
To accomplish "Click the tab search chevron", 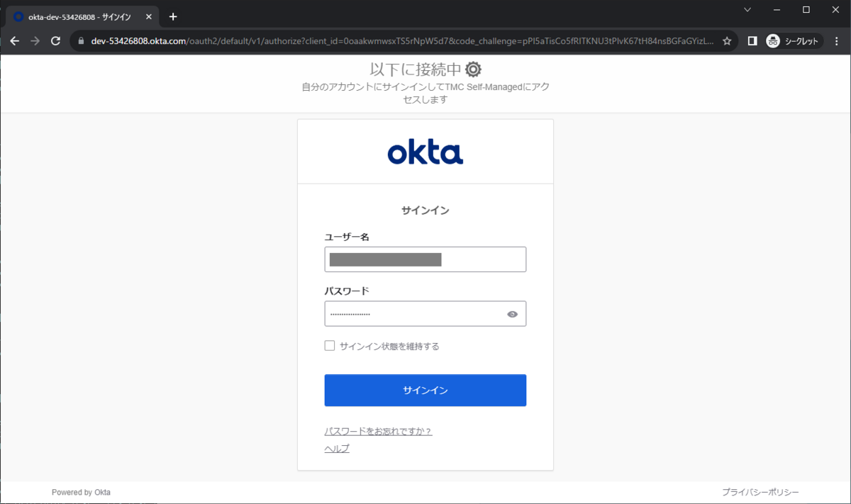I will [x=747, y=9].
